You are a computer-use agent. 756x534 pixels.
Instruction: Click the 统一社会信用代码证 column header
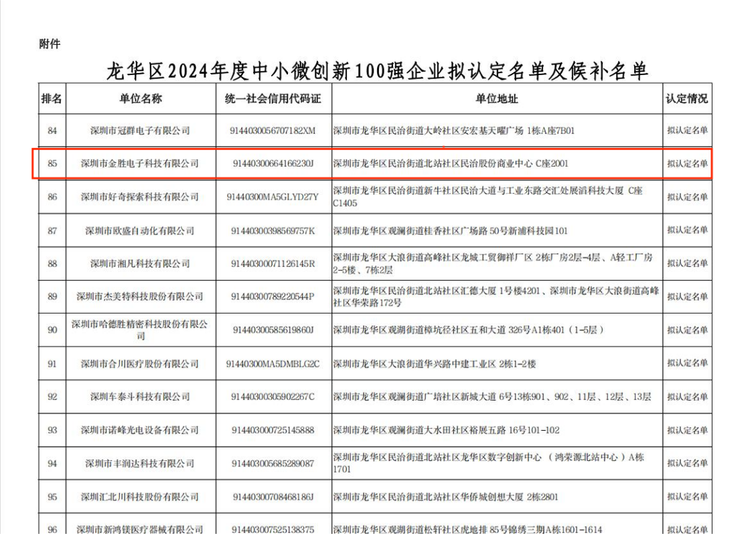click(273, 98)
